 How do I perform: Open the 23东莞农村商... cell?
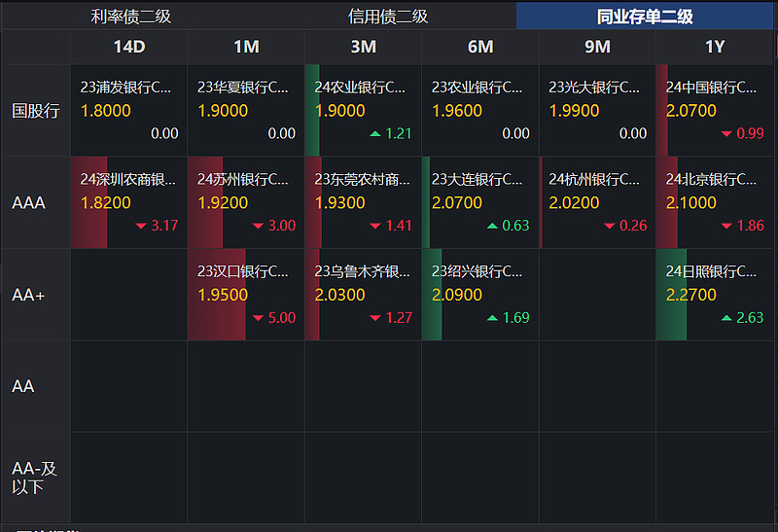363,202
